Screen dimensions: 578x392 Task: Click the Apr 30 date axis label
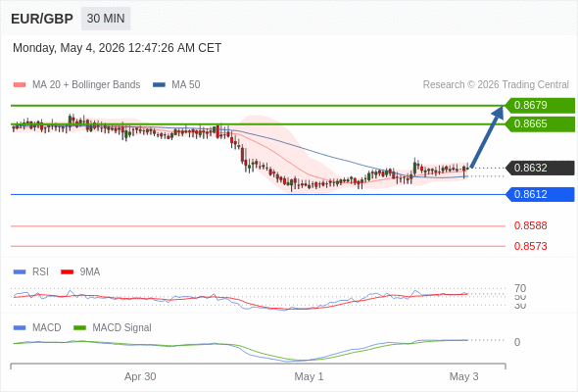140,376
